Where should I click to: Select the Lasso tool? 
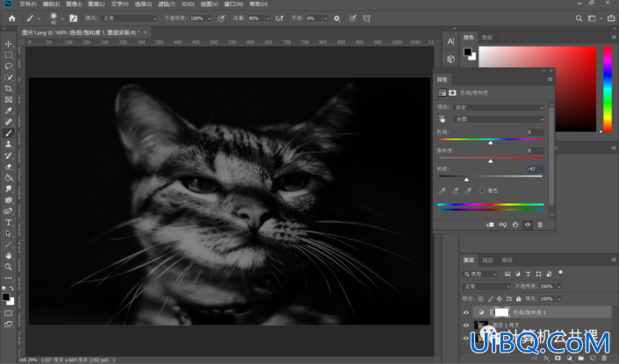(x=8, y=67)
